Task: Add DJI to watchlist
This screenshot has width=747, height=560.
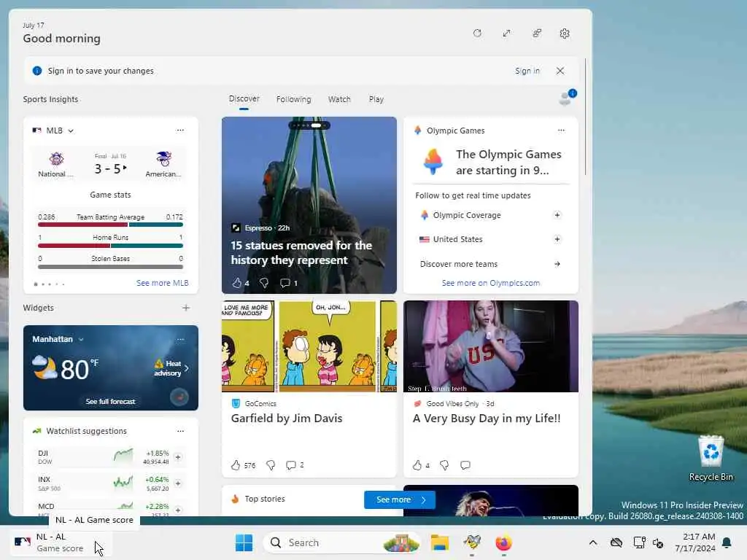Action: pos(178,457)
